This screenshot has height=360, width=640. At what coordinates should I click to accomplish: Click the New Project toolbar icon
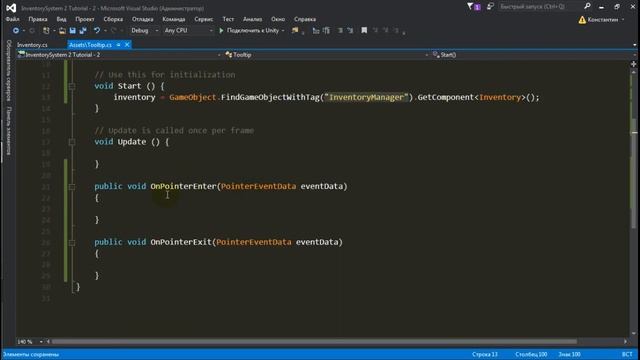click(46, 31)
